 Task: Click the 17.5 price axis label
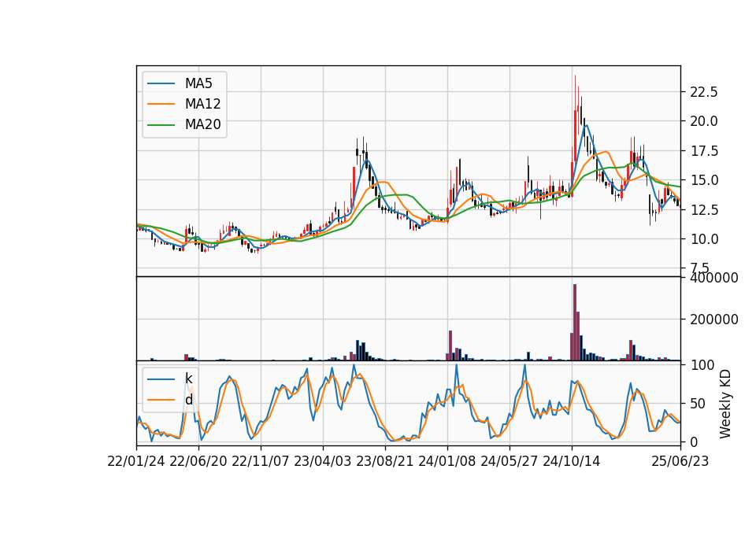704,151
